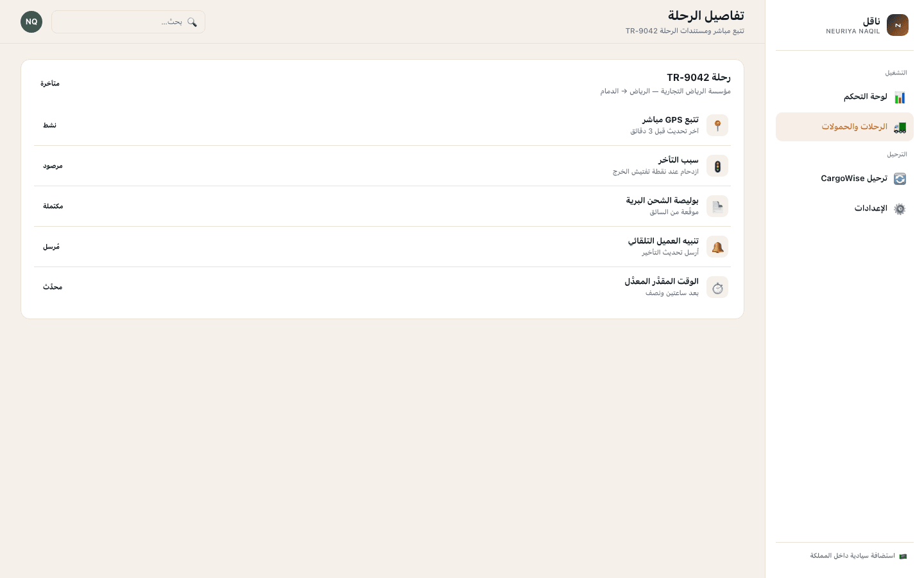The width and height of the screenshot is (924, 578).
Task: Select الرحلات والحمولات in the sidebar
Action: (844, 127)
